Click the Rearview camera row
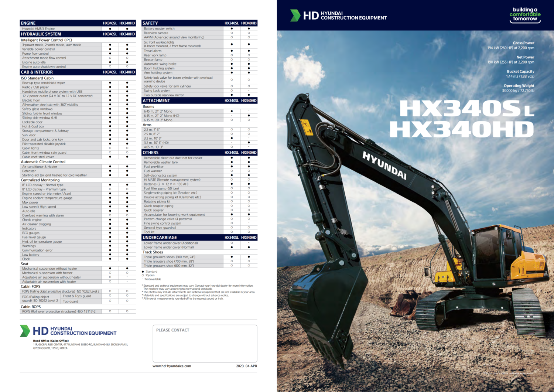Viewport: 554px width, 392px height. click(x=199, y=33)
